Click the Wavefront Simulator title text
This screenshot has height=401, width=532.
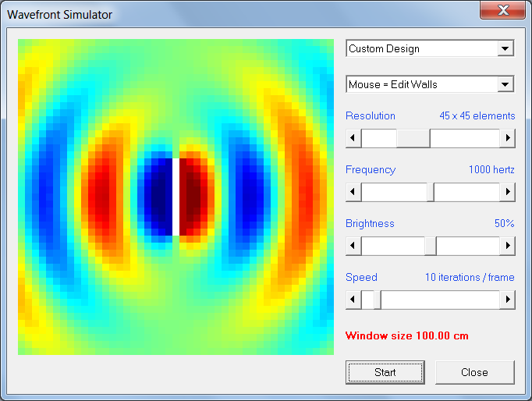[x=60, y=15]
